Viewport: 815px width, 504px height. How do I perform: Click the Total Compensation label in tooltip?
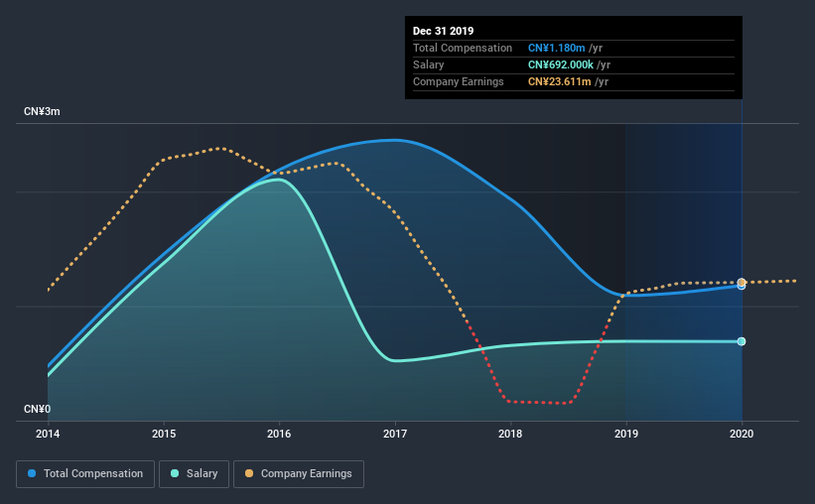point(463,48)
